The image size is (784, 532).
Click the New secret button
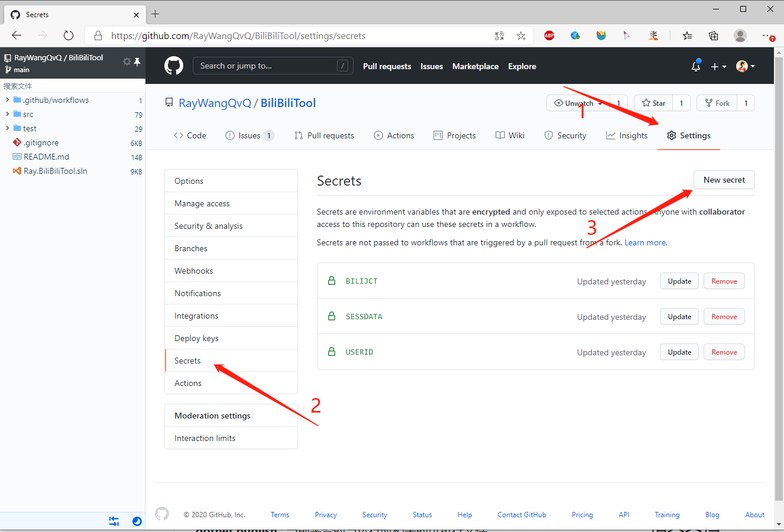pyautogui.click(x=724, y=180)
